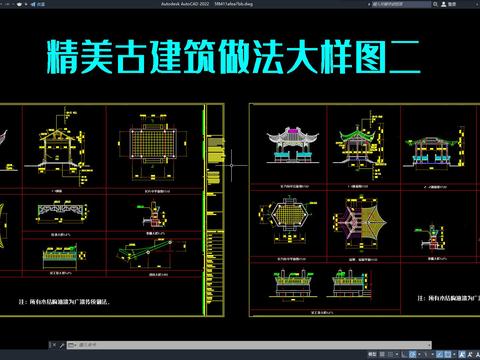Close the command line with its X button
This screenshot has width=480, height=360.
point(53,345)
